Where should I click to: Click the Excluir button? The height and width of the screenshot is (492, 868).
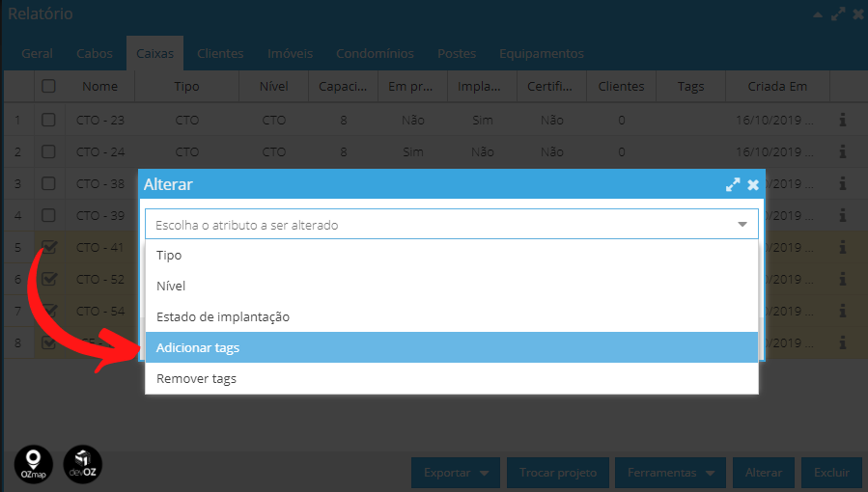click(831, 473)
